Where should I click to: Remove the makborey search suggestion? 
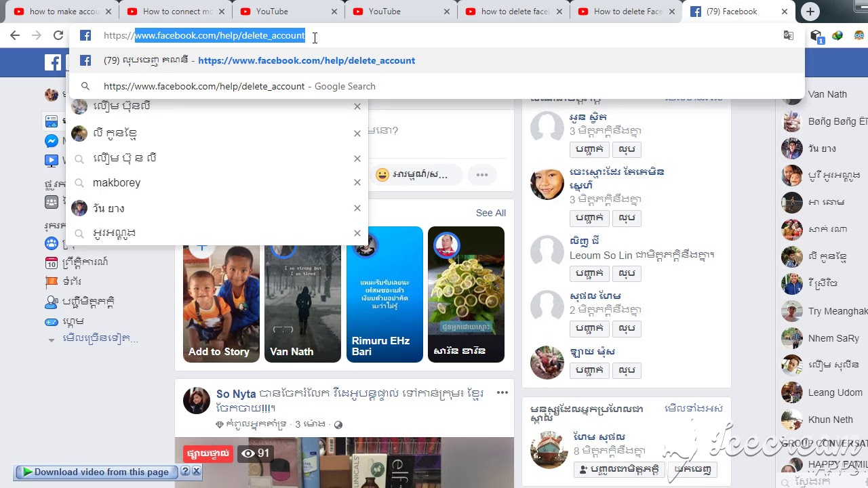pyautogui.click(x=357, y=182)
